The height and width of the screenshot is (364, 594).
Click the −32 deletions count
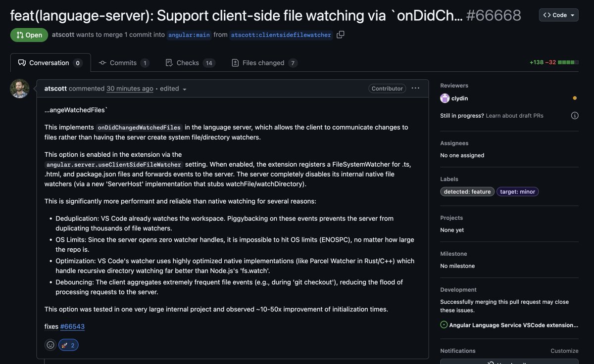coord(550,62)
